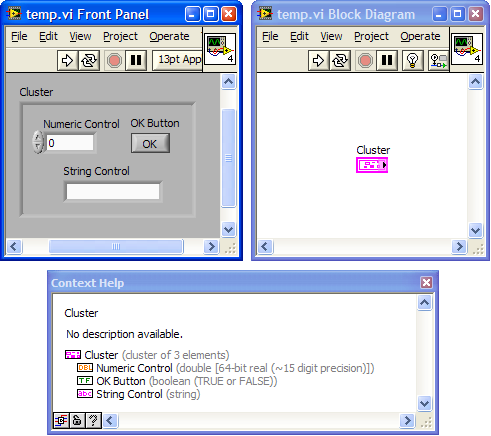Open Operate menu in Front Panel
Viewport: 491px width, 436px height.
coord(169,36)
